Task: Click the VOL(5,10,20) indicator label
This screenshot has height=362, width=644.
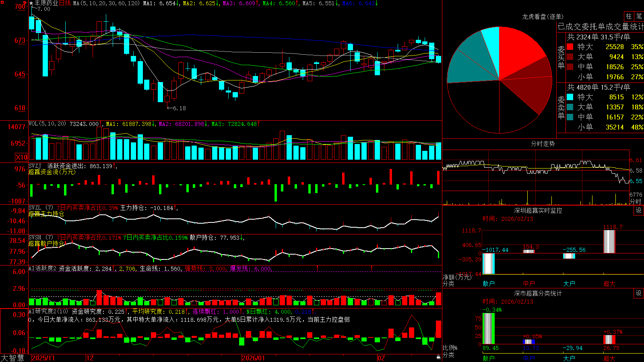Action: [47, 124]
